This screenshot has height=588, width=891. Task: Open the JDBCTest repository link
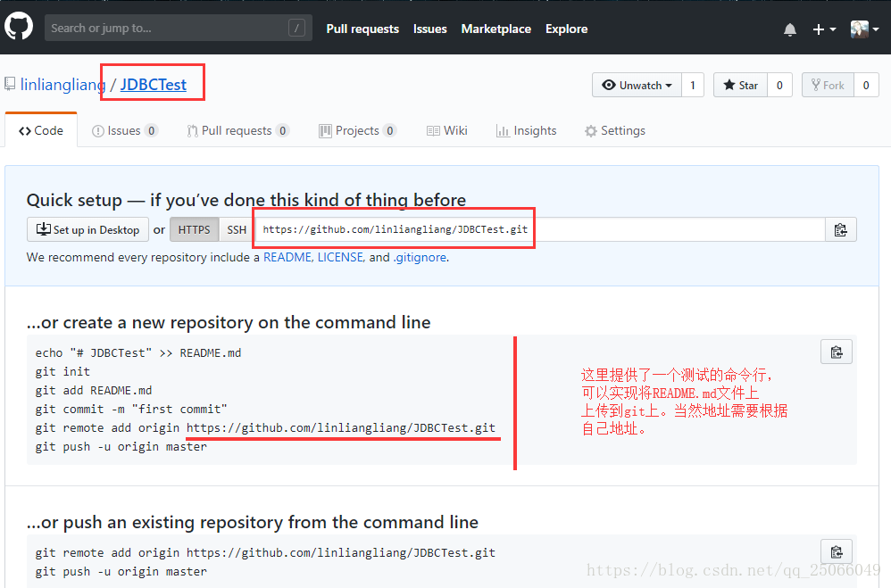[154, 85]
